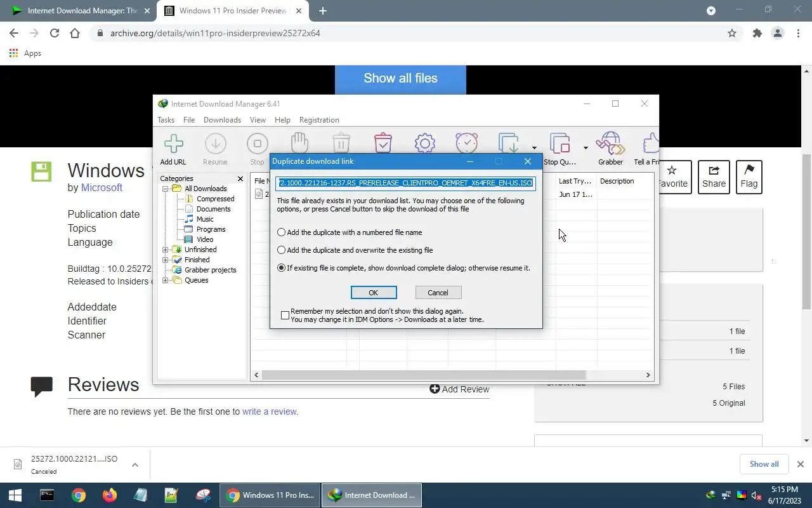Click the Firefox icon in the taskbar
812x508 pixels.
pyautogui.click(x=110, y=495)
